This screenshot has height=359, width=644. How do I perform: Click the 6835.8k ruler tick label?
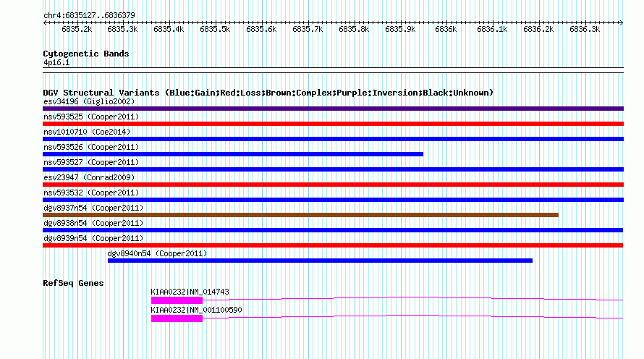(x=354, y=29)
